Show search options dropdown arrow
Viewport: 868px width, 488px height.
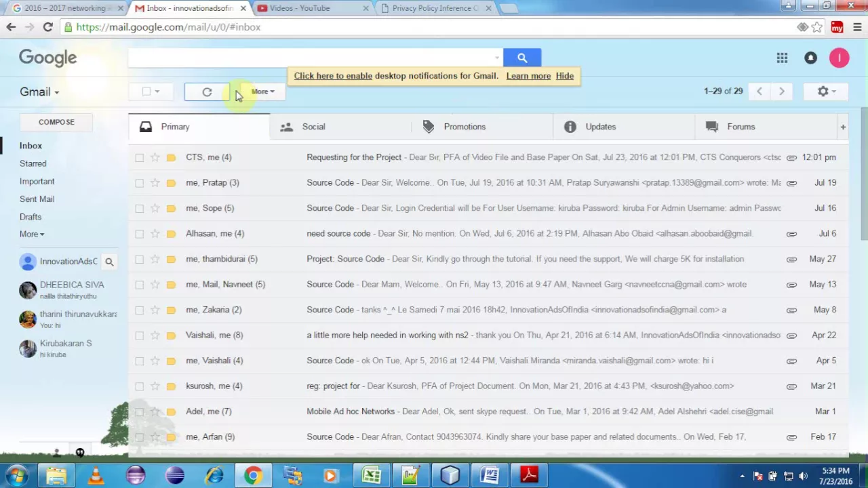(x=496, y=58)
